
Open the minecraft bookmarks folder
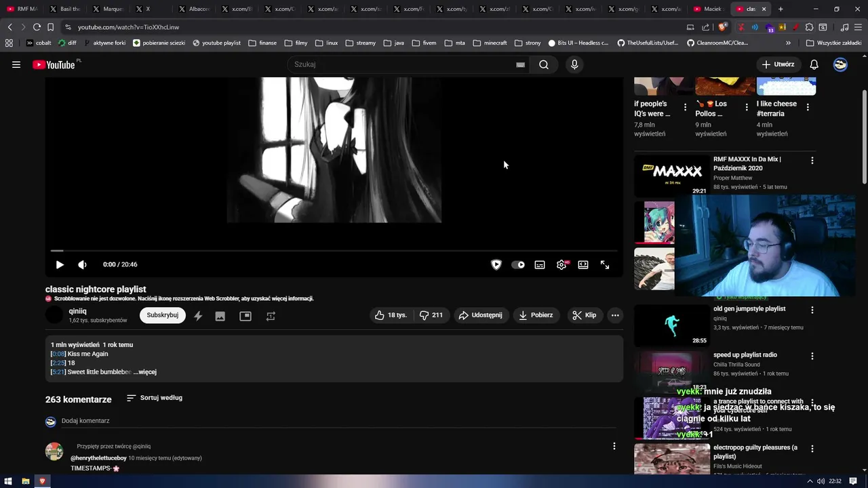[490, 43]
